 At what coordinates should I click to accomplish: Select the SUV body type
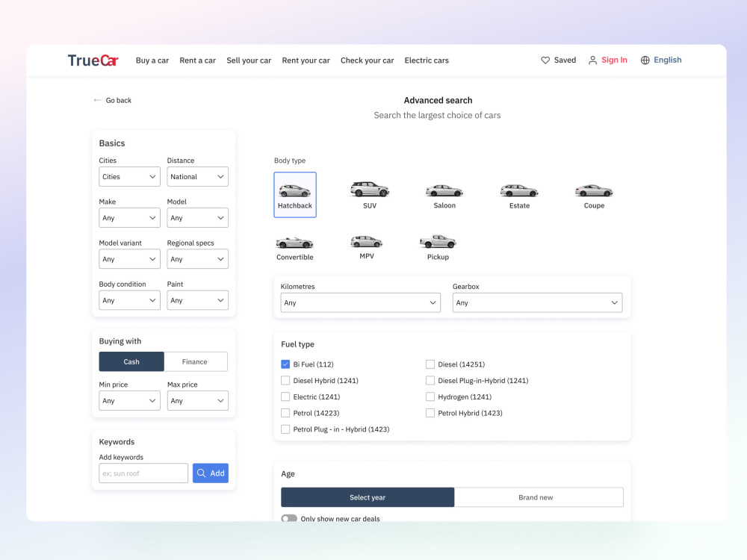point(370,195)
